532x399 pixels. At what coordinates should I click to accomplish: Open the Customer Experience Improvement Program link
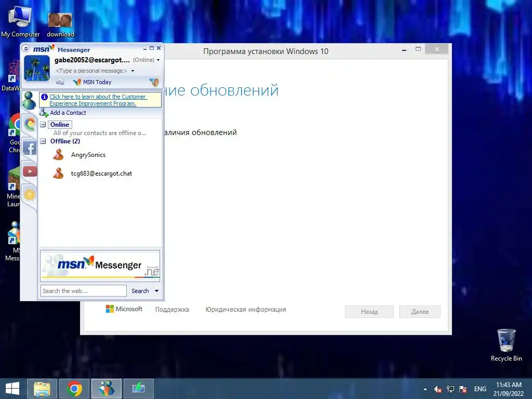(x=98, y=100)
